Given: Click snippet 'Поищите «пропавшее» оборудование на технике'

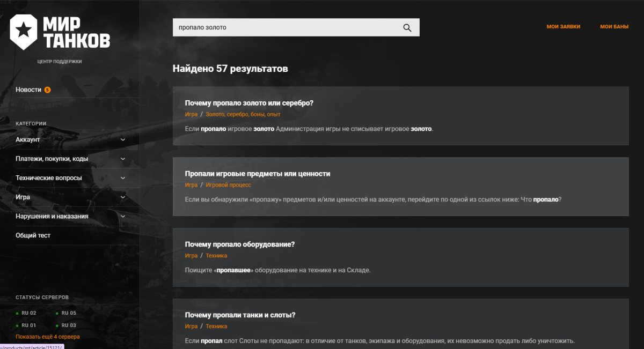Looking at the screenshot, I should pos(277,270).
